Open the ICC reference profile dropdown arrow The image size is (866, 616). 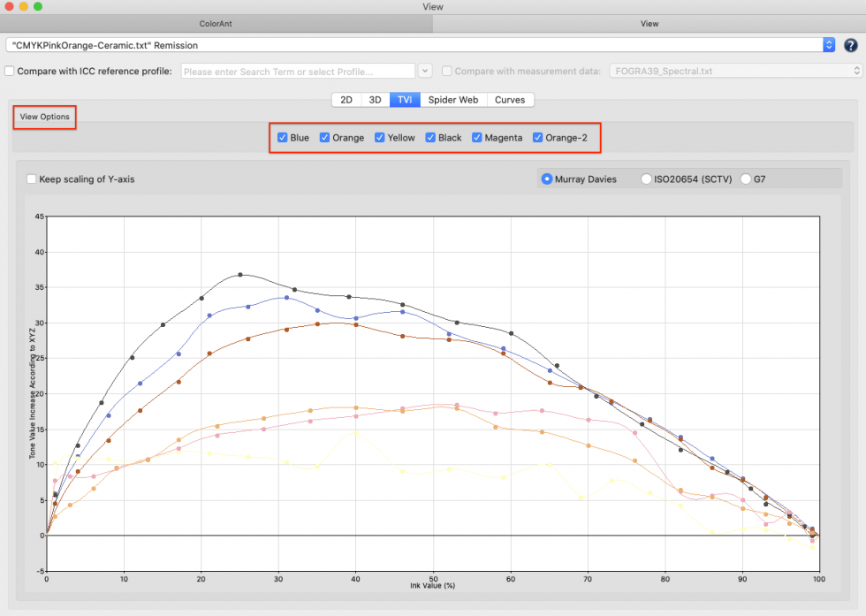(425, 71)
